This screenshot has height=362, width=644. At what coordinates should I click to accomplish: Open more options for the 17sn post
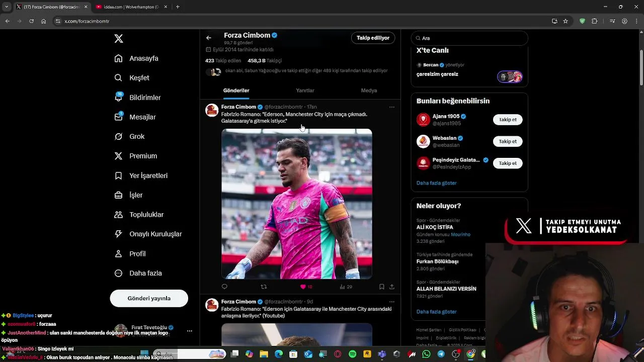(392, 107)
